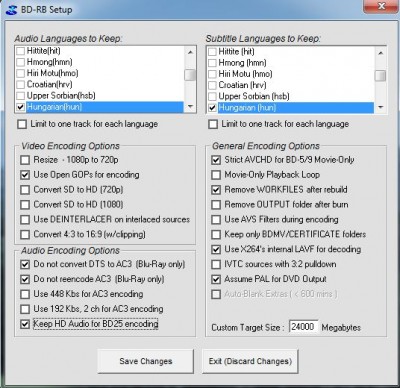Enable audio limit to one track per language
Image resolution: width=400 pixels, height=388 pixels.
(x=22, y=124)
